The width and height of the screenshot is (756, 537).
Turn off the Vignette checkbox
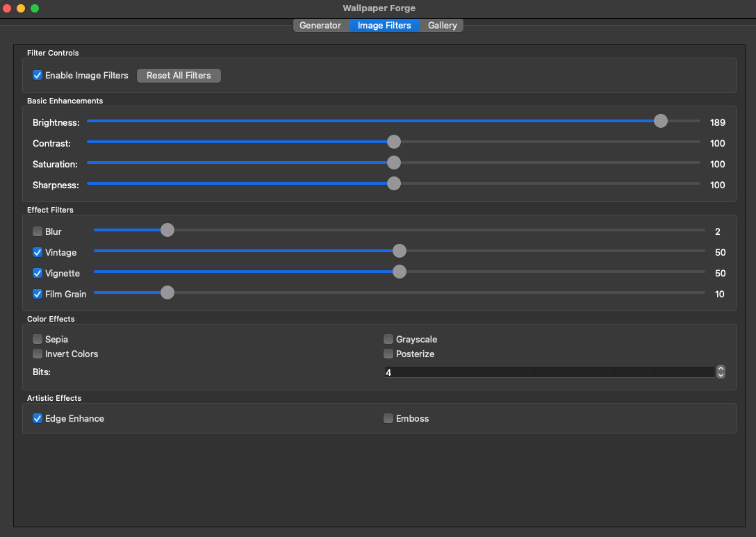coord(38,273)
